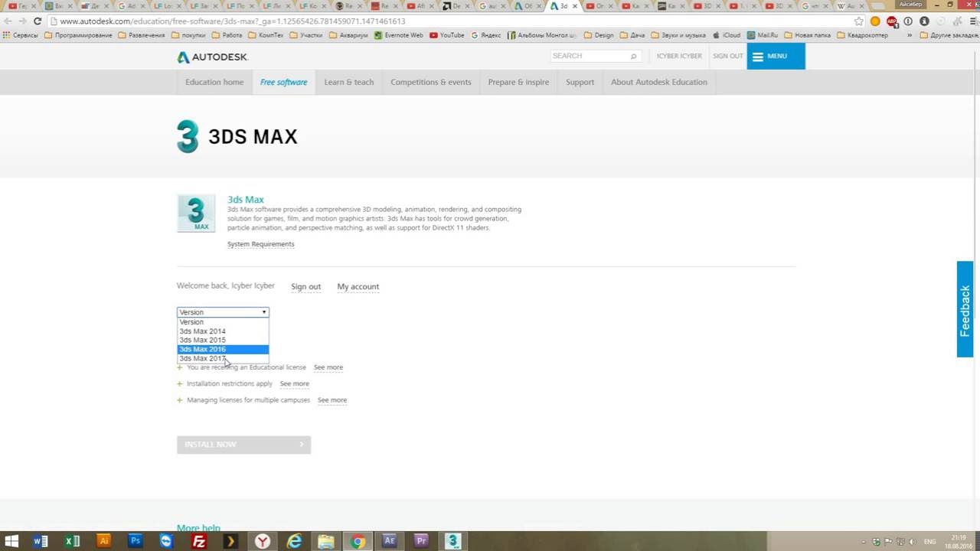This screenshot has height=551, width=980.
Task: Open the Free software tab
Action: (x=283, y=82)
